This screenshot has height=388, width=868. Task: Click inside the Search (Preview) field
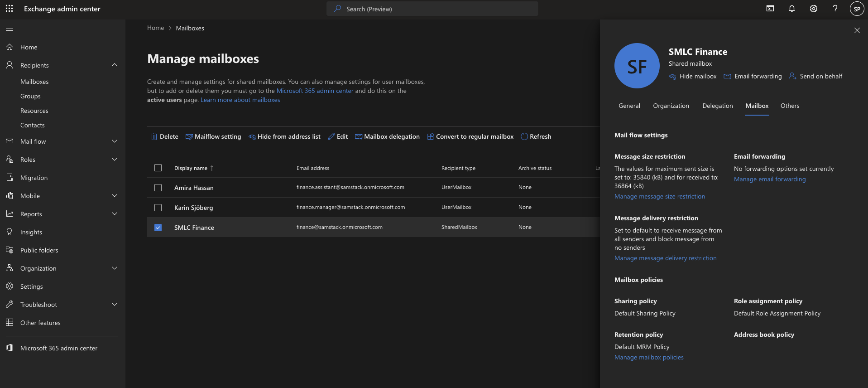[x=432, y=9]
